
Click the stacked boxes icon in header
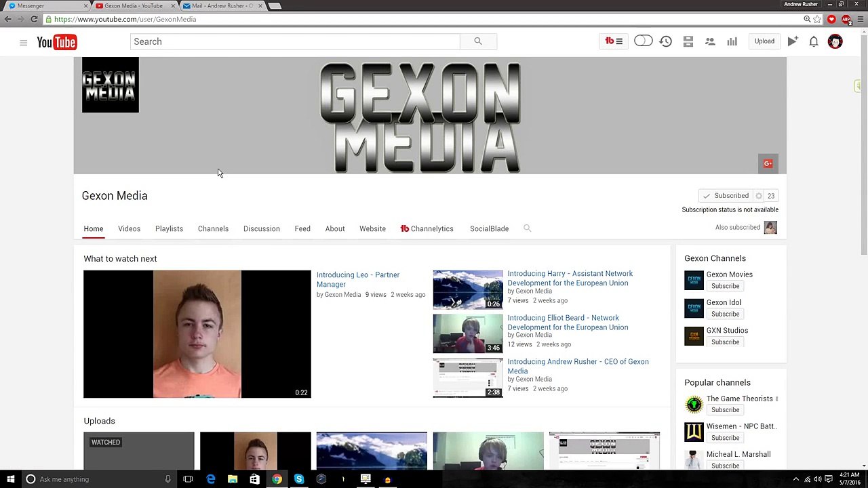click(688, 41)
